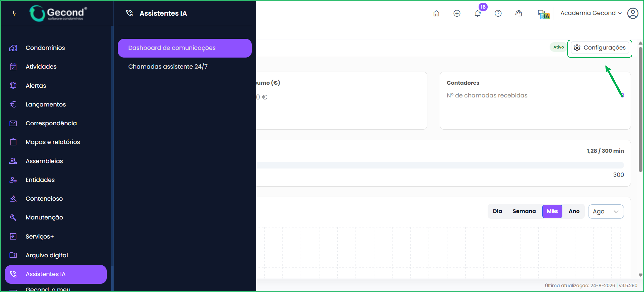
Task: Click the Mapas e relatórios clipboard icon
Action: 13,142
